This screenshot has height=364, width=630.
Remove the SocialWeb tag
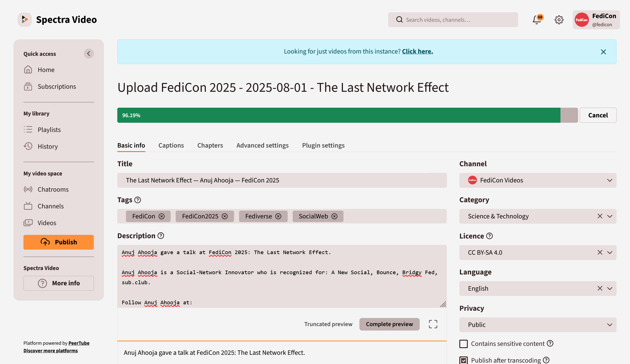point(335,216)
